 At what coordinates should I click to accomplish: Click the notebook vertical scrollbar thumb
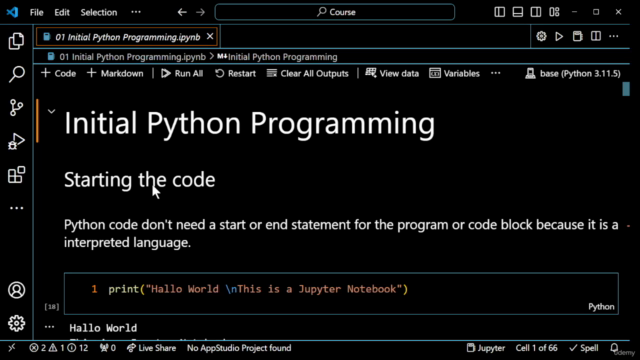626,89
